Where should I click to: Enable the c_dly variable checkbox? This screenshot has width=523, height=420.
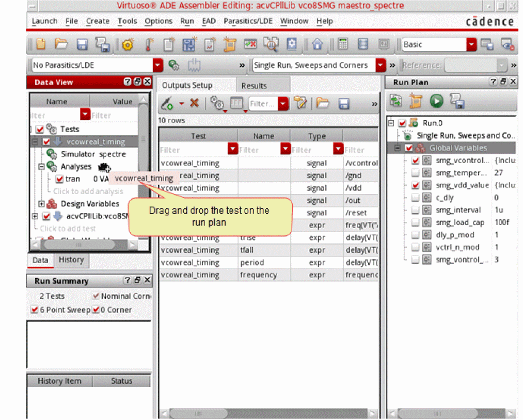click(x=416, y=198)
